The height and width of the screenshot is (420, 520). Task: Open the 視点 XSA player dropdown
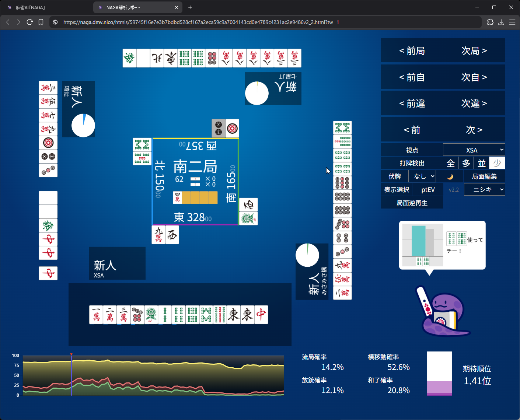(x=474, y=150)
